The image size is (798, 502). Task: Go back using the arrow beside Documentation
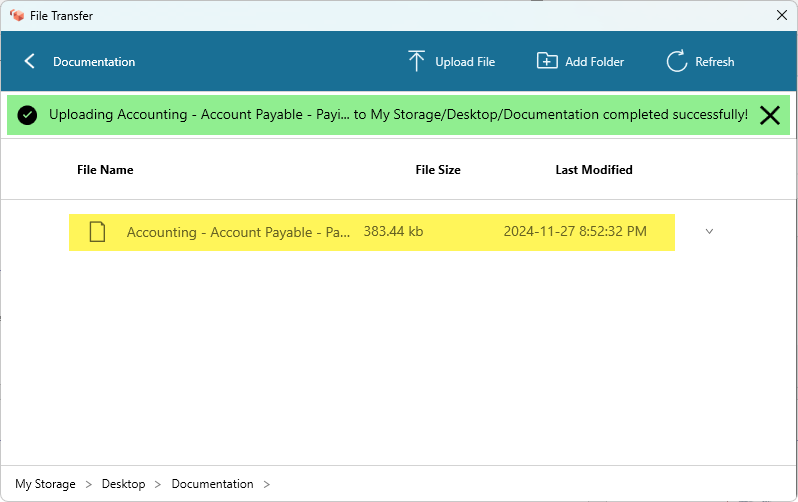pos(30,62)
